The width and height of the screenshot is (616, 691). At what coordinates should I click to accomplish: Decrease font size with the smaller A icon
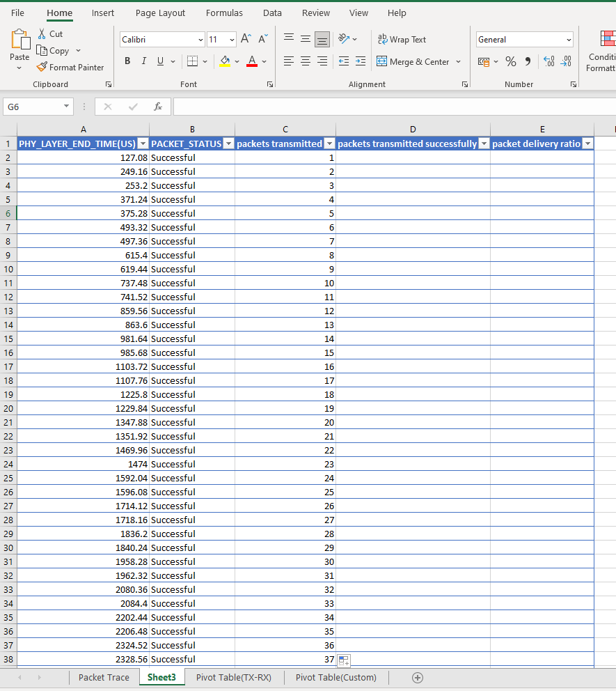tap(263, 39)
